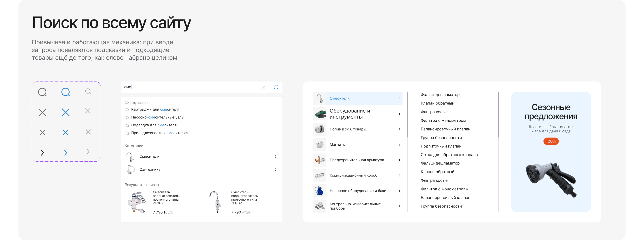The height and width of the screenshot is (244, 644).
Task: Click the small blue X icon in icon set
Action: 66,132
